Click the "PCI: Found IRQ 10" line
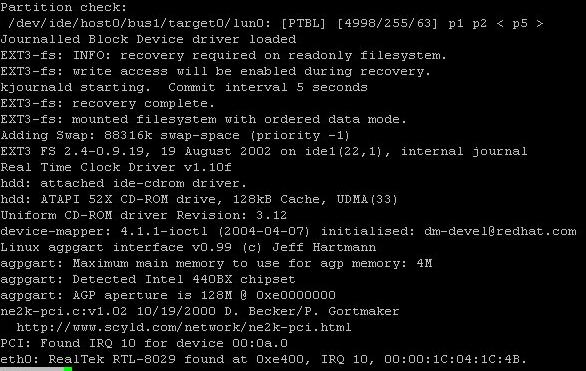 144,343
